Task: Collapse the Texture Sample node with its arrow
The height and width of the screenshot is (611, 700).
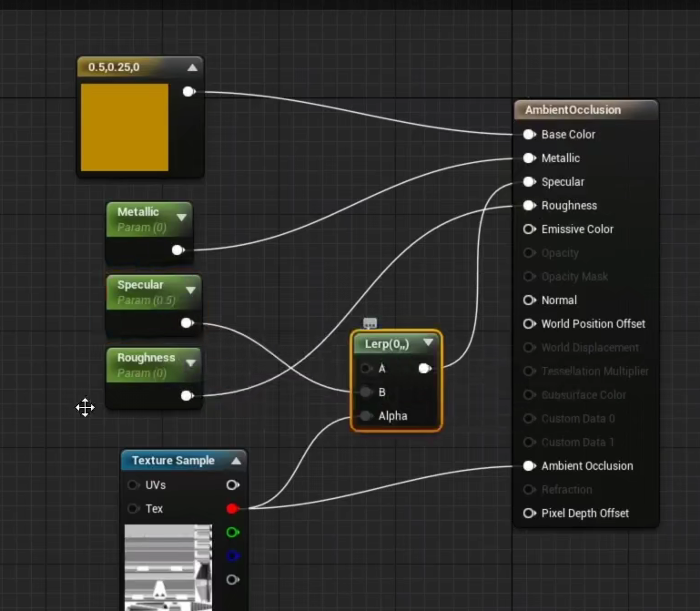Action: pos(236,461)
